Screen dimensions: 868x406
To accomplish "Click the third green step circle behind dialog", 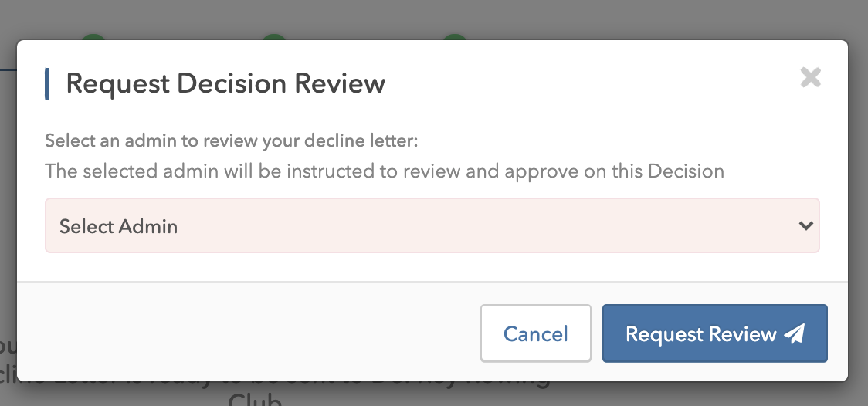I will 455,37.
